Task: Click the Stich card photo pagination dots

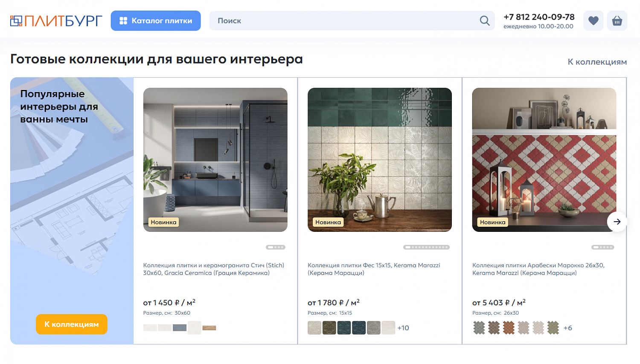Action: pyautogui.click(x=276, y=247)
